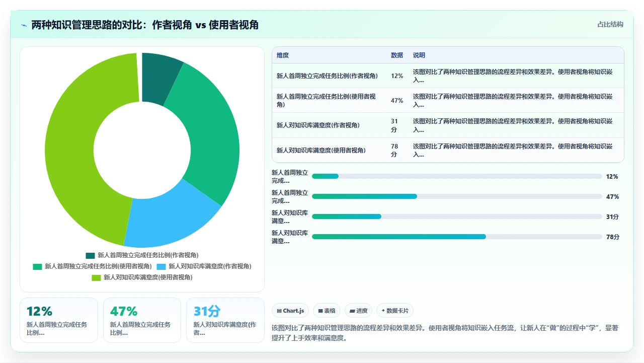Click the 数据 column header
The height and width of the screenshot is (363, 644).
(x=397, y=55)
